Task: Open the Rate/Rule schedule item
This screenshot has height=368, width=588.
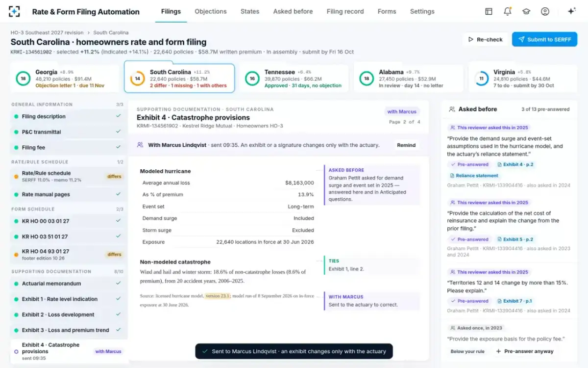Action: click(68, 177)
